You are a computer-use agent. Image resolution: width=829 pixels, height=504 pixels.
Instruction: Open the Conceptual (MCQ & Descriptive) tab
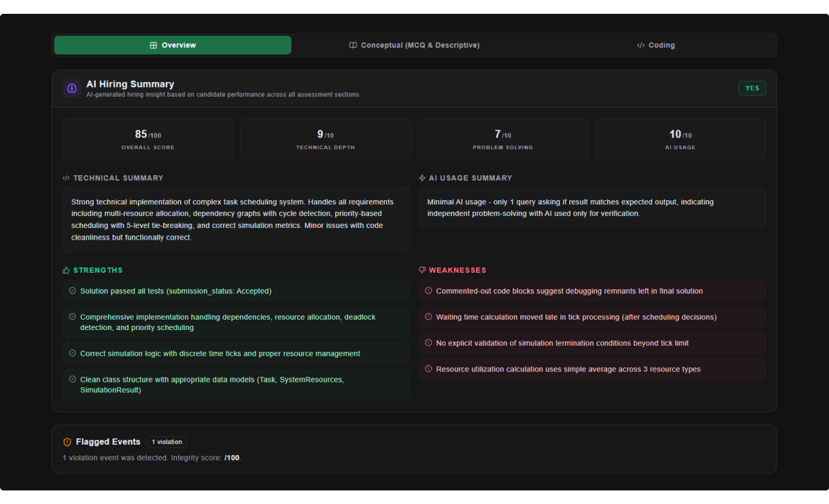pos(414,45)
